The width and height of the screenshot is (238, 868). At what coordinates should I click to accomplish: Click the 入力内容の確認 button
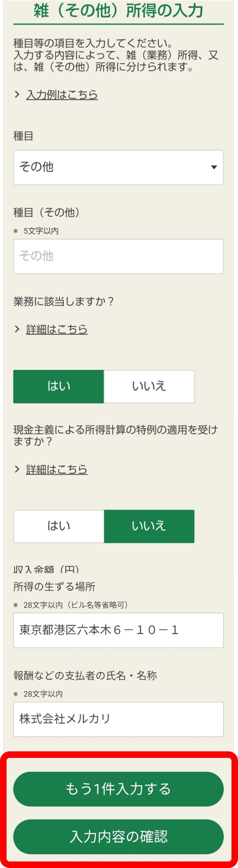pos(118,836)
